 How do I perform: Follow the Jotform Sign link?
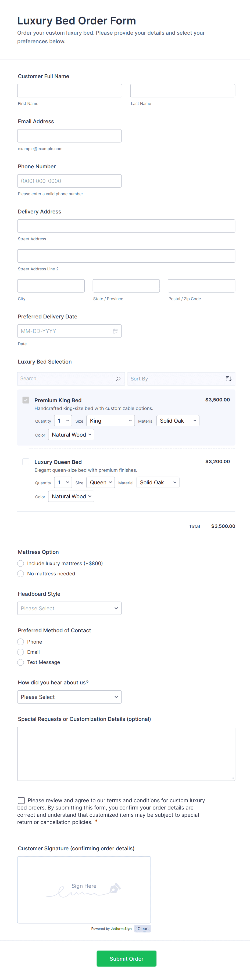pyautogui.click(x=121, y=929)
